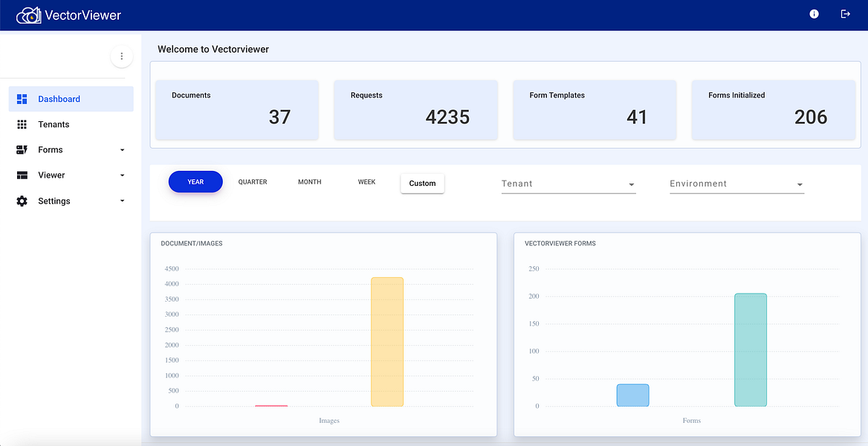Click the '250' axis tick label

(x=534, y=268)
